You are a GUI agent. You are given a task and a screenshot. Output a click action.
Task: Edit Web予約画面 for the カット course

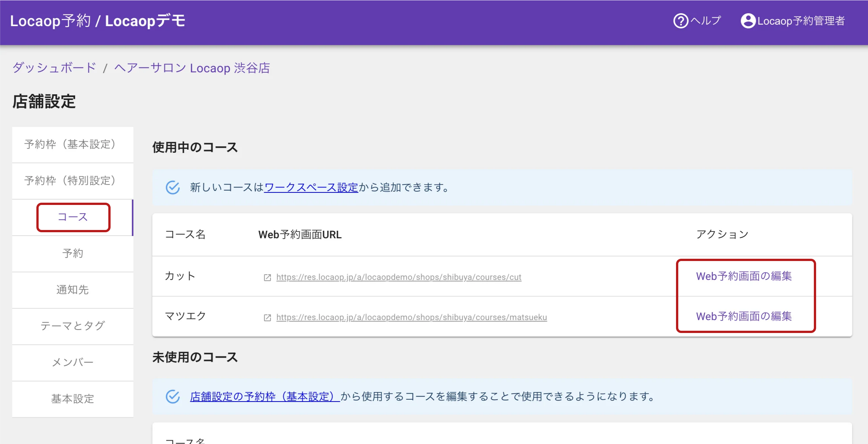coord(744,276)
